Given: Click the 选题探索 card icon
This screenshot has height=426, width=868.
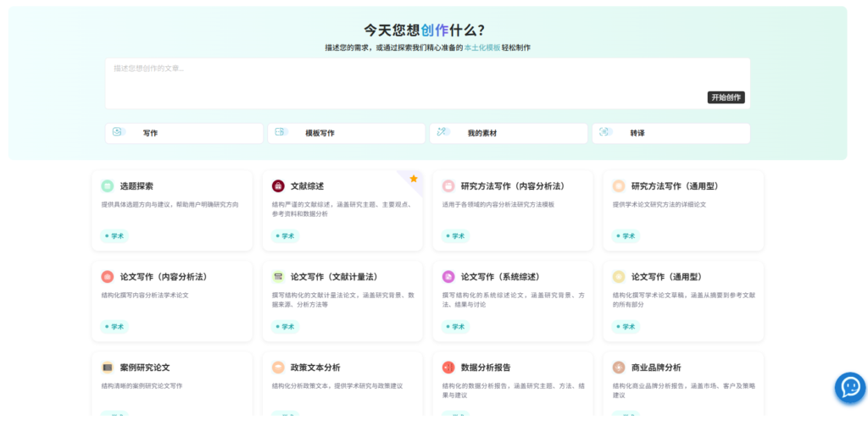Looking at the screenshot, I should click(x=107, y=186).
